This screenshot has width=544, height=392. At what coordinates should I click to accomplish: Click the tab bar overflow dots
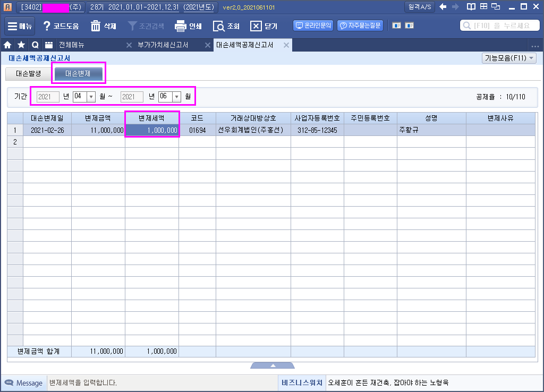[x=535, y=46]
